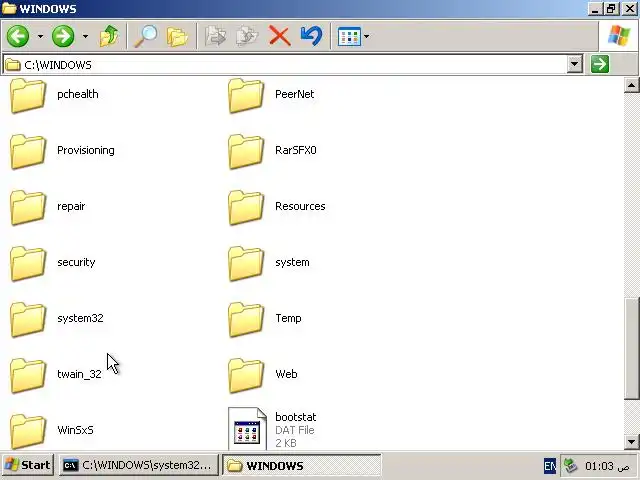Go forward with the green Forward arrow
This screenshot has height=480, width=640.
(x=63, y=36)
